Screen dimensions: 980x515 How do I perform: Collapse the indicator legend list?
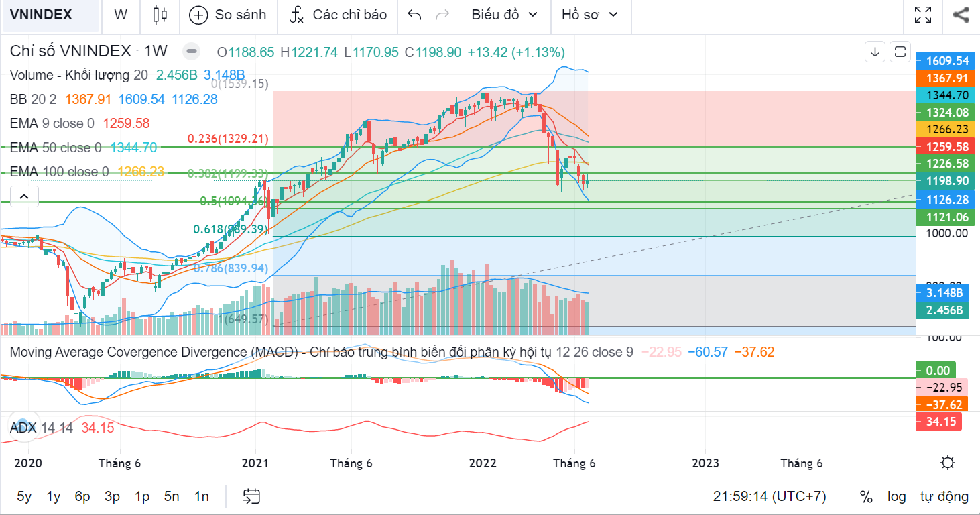pos(24,196)
